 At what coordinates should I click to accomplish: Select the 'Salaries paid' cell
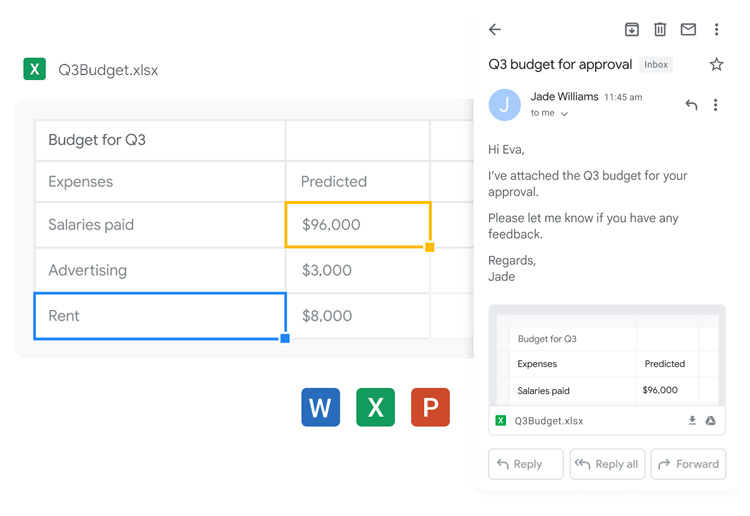[160, 225]
